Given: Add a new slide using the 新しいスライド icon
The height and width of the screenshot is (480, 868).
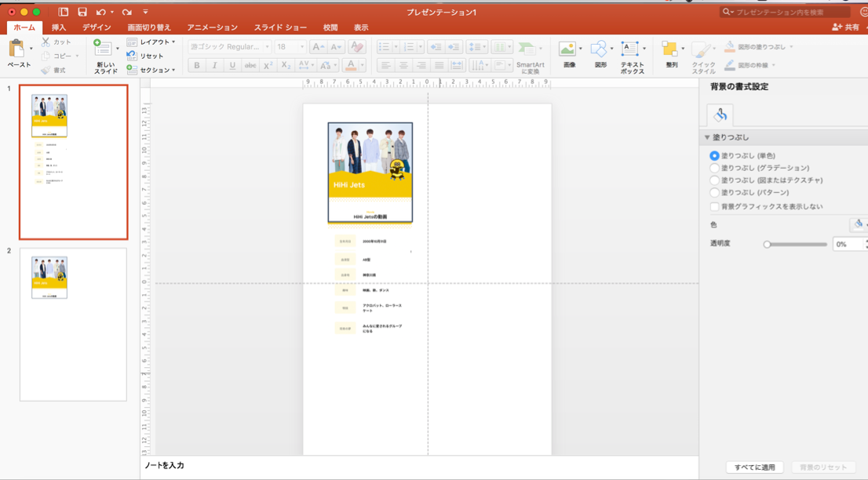Looking at the screenshot, I should pos(104,48).
